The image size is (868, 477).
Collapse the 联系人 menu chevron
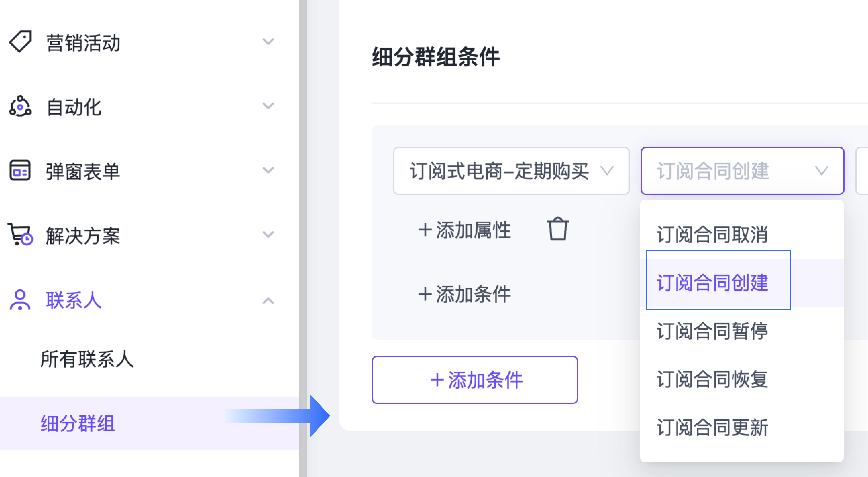point(268,301)
